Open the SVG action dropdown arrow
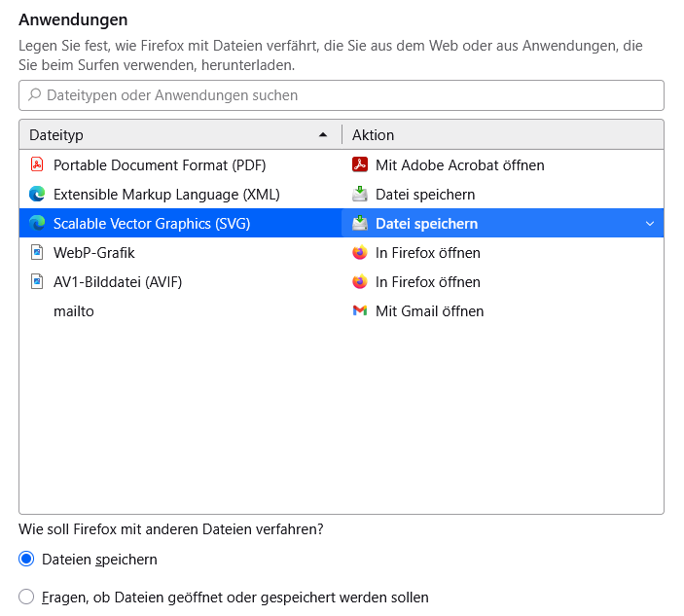The height and width of the screenshot is (616, 684). 650,224
